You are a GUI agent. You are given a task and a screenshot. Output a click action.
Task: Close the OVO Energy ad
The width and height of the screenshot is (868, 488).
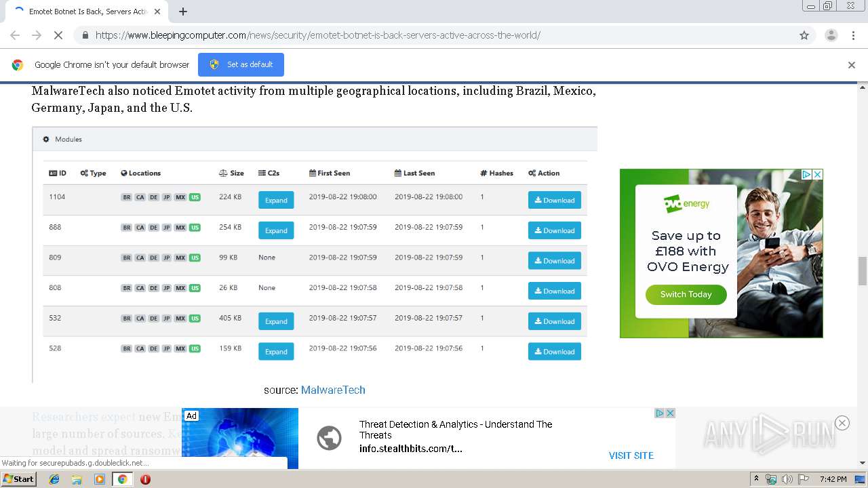pos(818,174)
